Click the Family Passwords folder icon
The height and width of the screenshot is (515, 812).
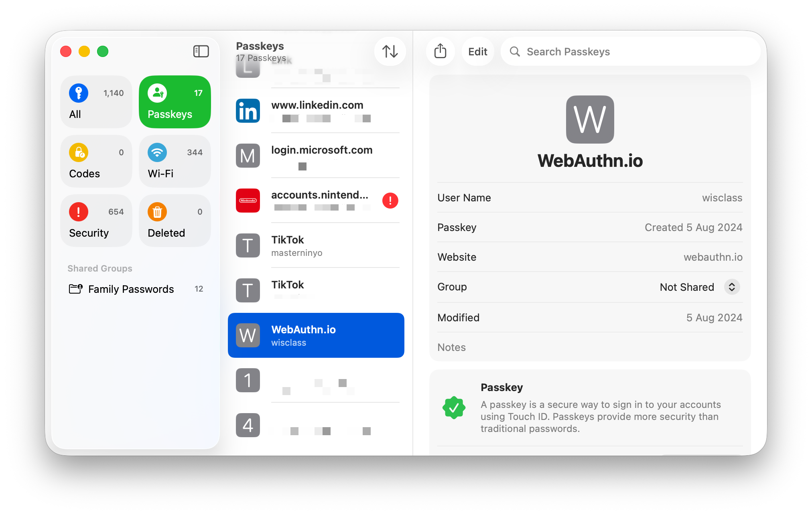pos(76,289)
